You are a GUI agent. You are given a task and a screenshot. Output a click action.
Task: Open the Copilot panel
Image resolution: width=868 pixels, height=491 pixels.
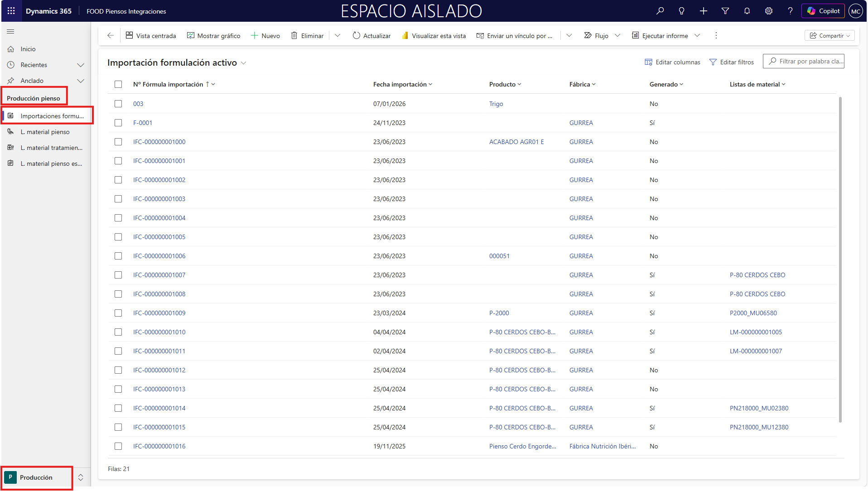coord(823,11)
